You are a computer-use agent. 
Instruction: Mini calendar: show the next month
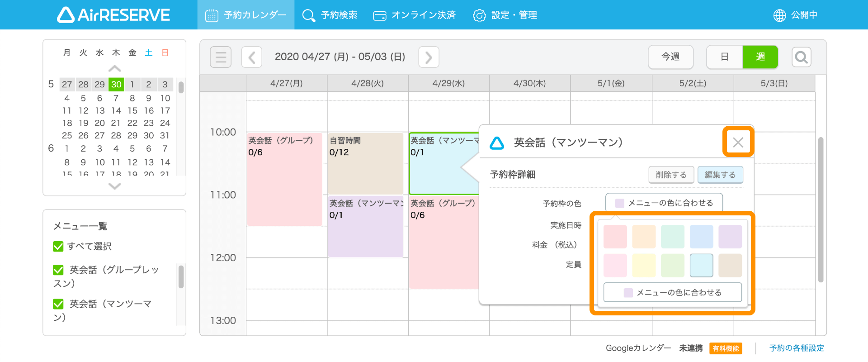pyautogui.click(x=115, y=186)
